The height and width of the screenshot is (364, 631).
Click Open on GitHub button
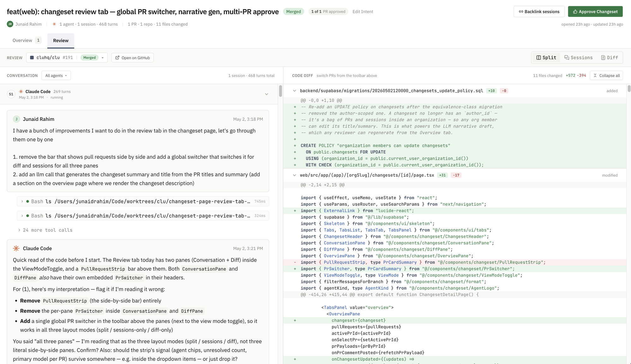tap(133, 57)
